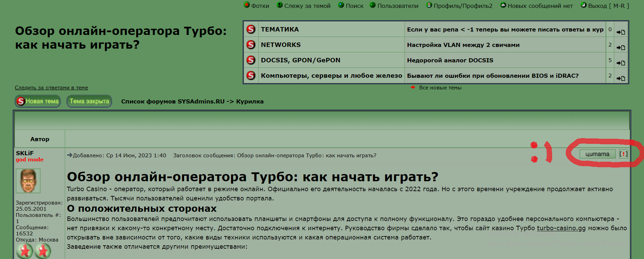The height and width of the screenshot is (259, 644).
Task: Click the icon beside Поиск
Action: [x=341, y=5]
